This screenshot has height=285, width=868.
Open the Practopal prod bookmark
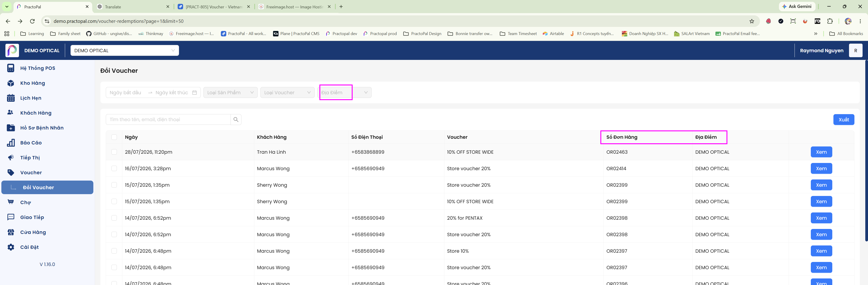380,34
